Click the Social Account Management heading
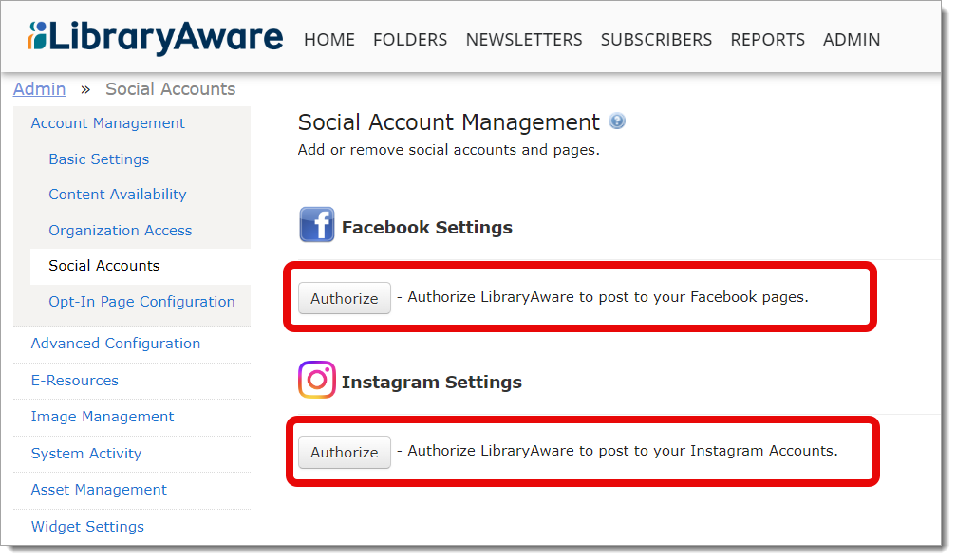This screenshot has width=956, height=560. (449, 122)
